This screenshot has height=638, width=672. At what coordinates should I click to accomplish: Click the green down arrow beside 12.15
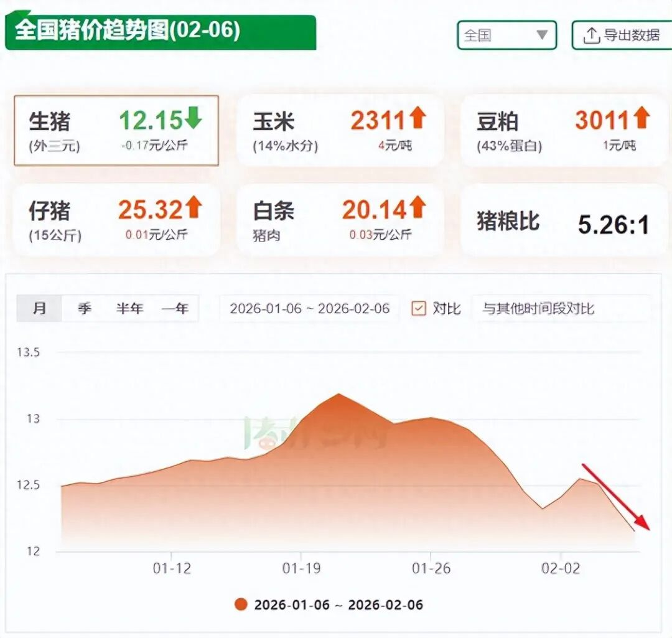(x=194, y=118)
